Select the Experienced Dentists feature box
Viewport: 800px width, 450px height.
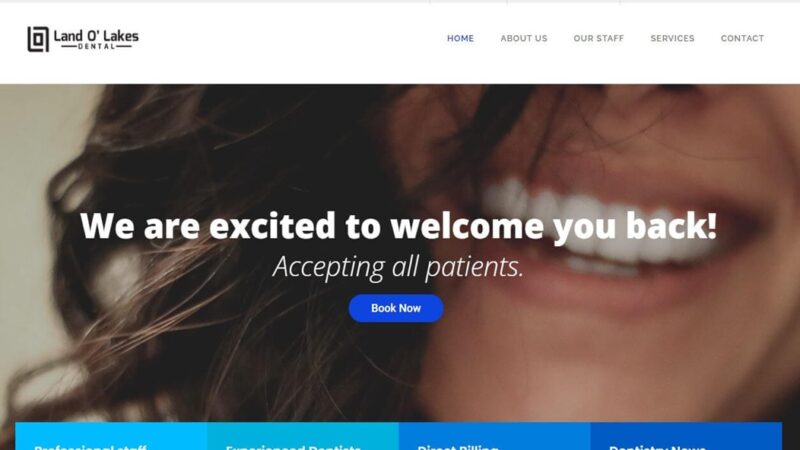303,436
